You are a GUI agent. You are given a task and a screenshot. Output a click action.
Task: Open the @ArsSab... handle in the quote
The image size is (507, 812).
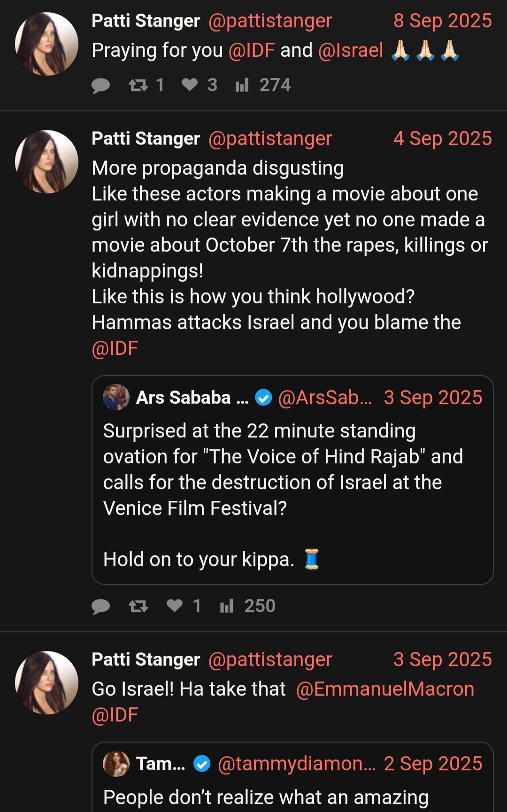(x=325, y=398)
